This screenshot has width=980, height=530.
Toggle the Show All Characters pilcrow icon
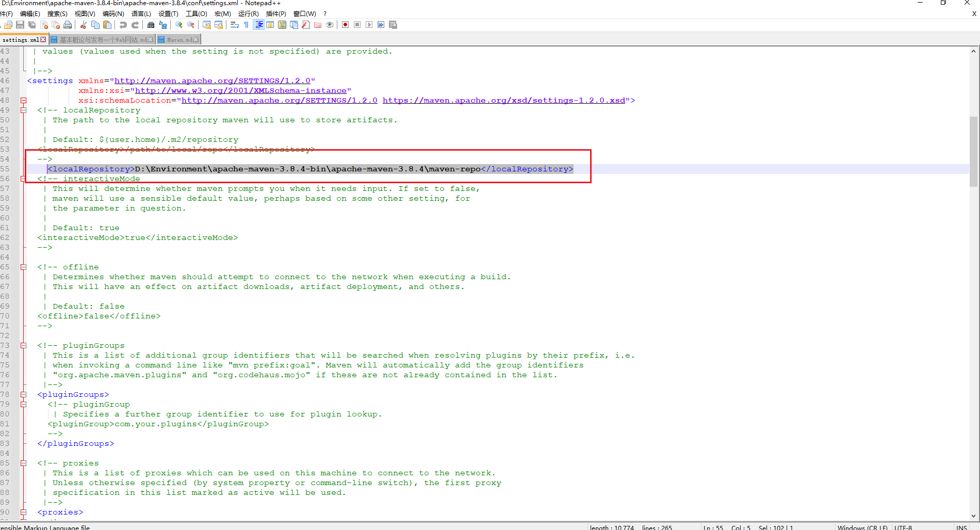tap(246, 25)
